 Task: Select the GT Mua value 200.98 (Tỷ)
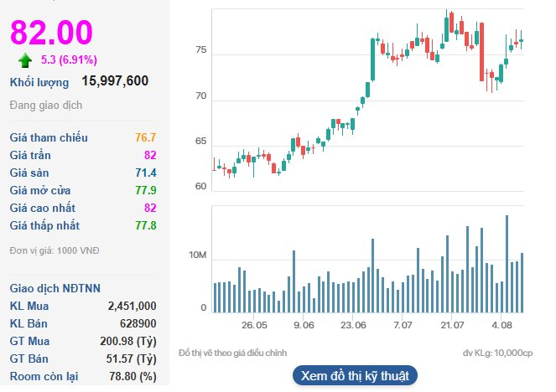(127, 341)
